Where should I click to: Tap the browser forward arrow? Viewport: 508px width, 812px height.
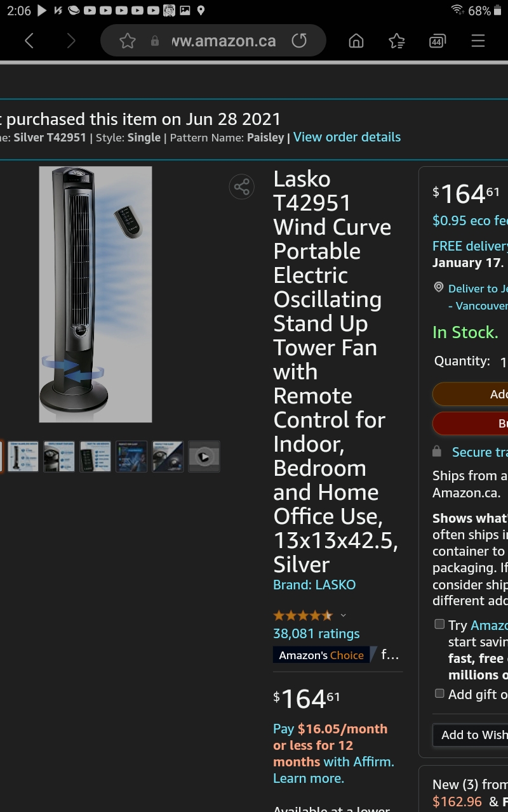pyautogui.click(x=71, y=41)
